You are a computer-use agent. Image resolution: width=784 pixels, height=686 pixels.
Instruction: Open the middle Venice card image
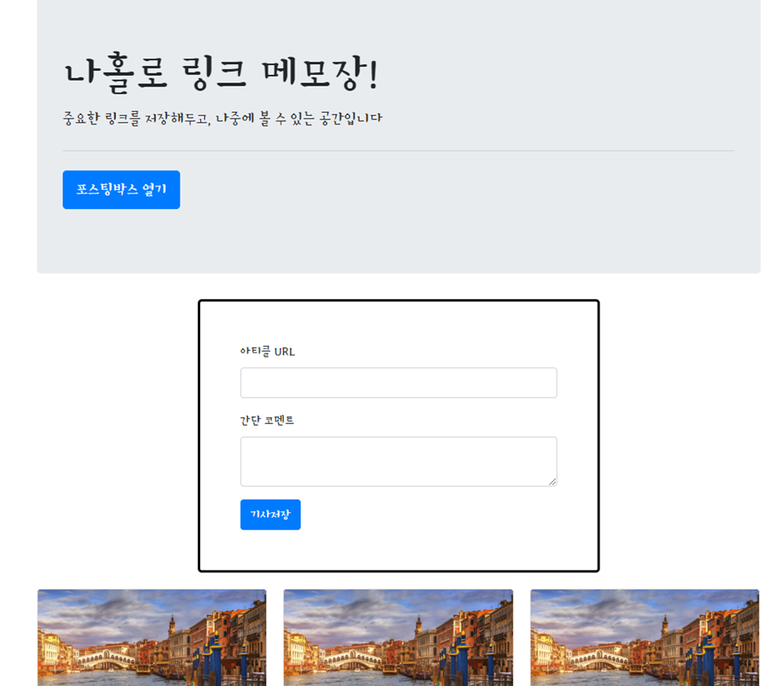coord(399,637)
